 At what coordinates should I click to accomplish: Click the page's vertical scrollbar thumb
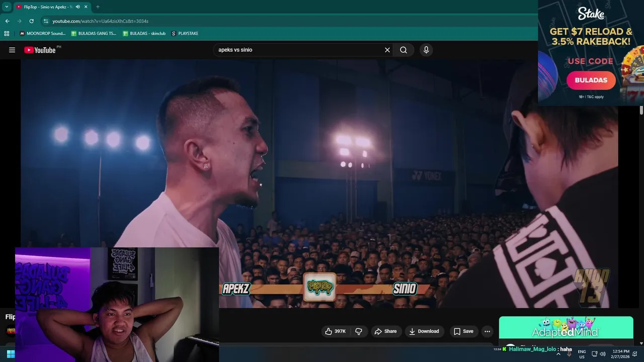pos(641,111)
